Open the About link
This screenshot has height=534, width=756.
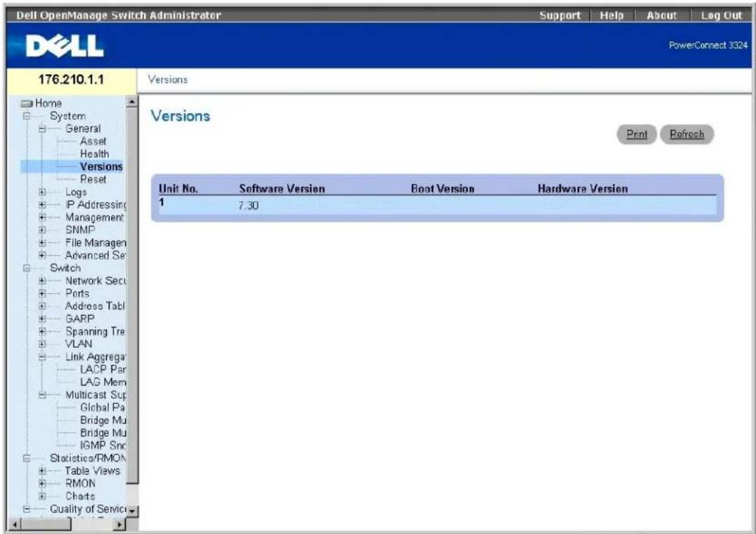(x=661, y=16)
